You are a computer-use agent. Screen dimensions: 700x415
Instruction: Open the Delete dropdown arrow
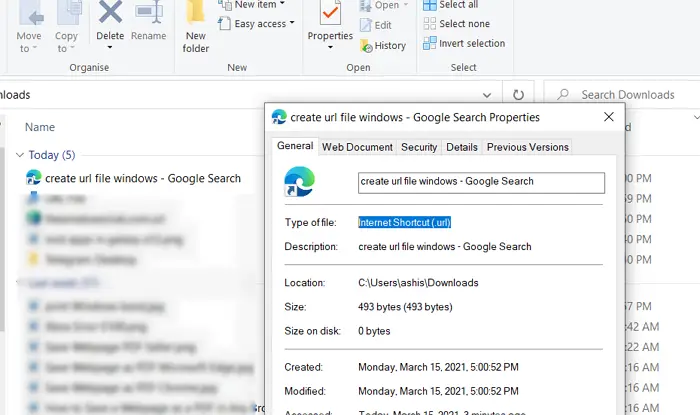pos(110,47)
